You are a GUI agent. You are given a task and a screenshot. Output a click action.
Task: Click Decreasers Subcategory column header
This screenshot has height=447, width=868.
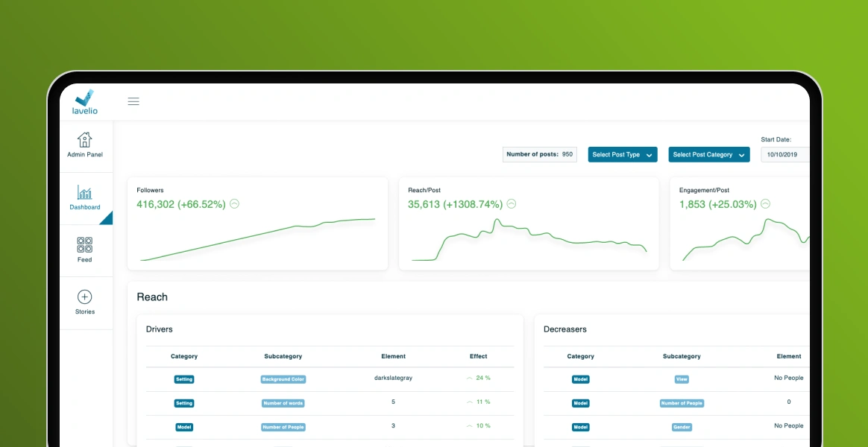(x=682, y=356)
